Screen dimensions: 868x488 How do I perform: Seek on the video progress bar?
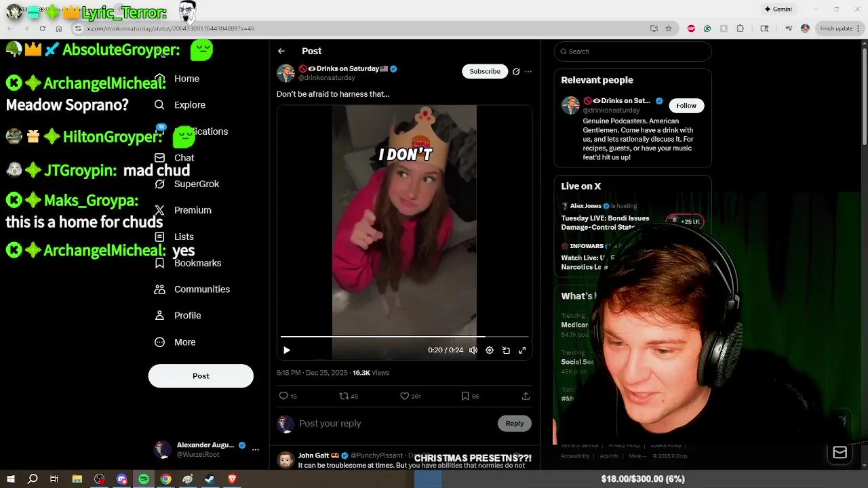coord(404,336)
